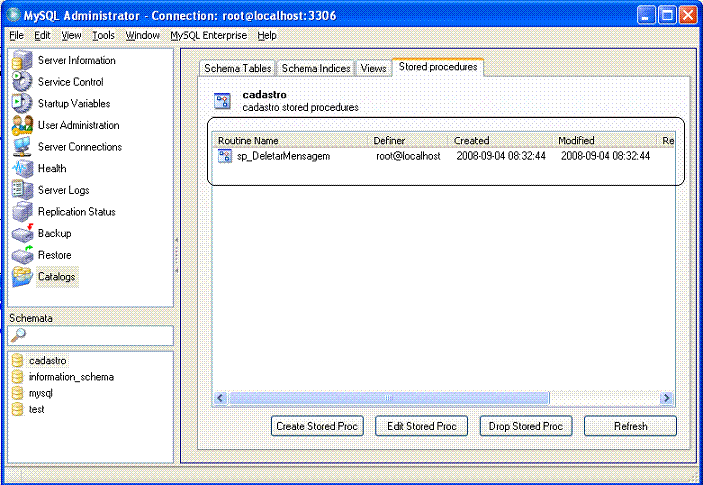Image resolution: width=703 pixels, height=485 pixels.
Task: Open the Help menu
Action: (x=267, y=35)
